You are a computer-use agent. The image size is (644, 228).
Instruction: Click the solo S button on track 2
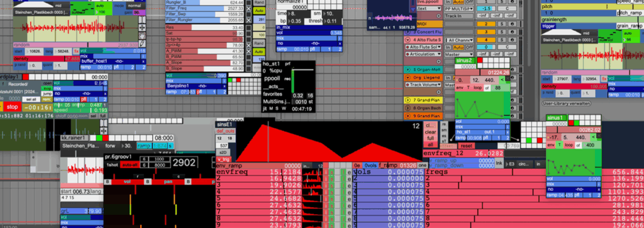(x=501, y=24)
